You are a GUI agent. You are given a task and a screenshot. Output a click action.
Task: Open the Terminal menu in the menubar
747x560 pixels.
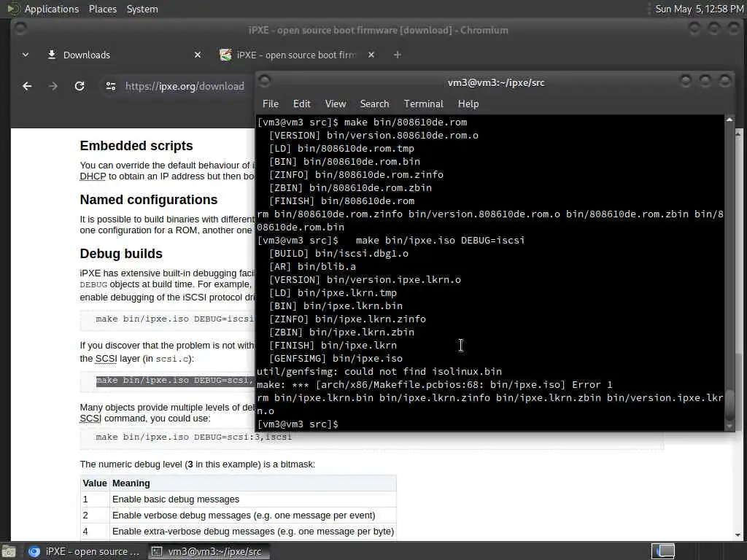424,104
